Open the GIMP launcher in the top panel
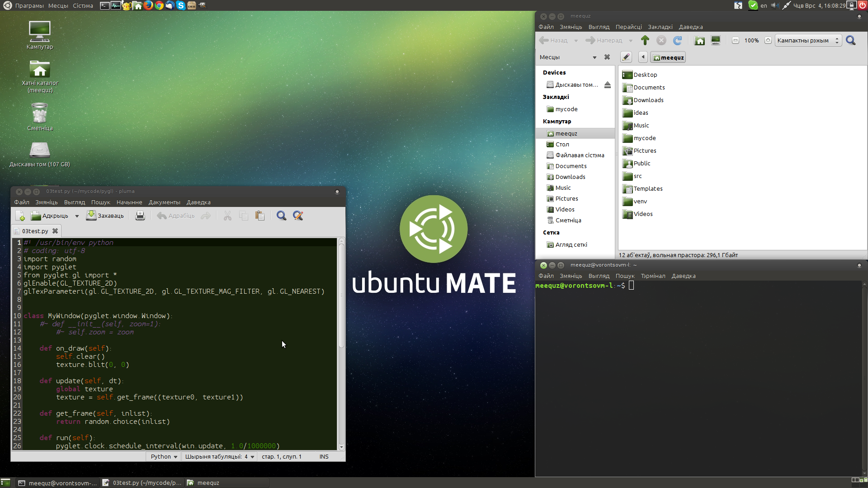 point(203,5)
